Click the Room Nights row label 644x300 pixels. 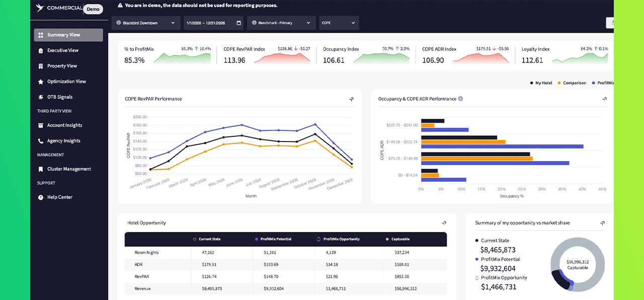[146, 253]
